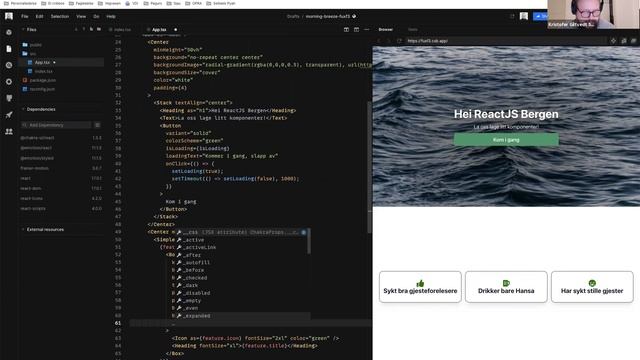Open App.tsx in file tree
The image size is (640, 360).
pyautogui.click(x=42, y=62)
